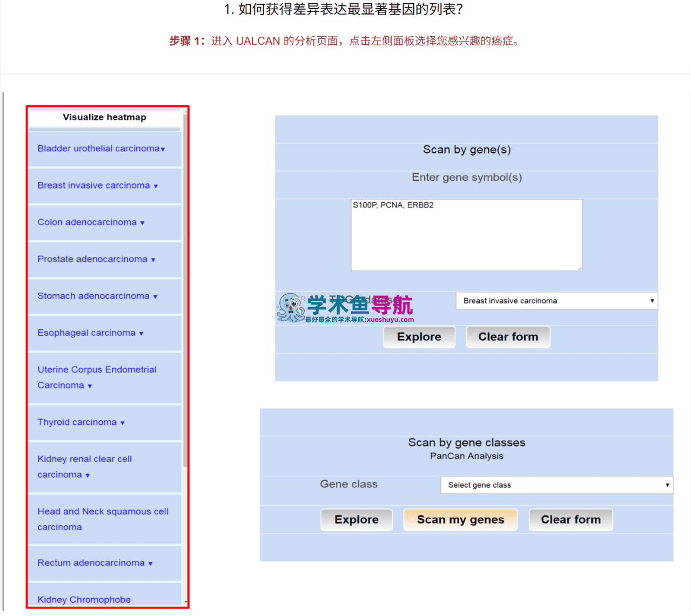Select Stomach adenocarcinoma from the sidebar

[97, 296]
